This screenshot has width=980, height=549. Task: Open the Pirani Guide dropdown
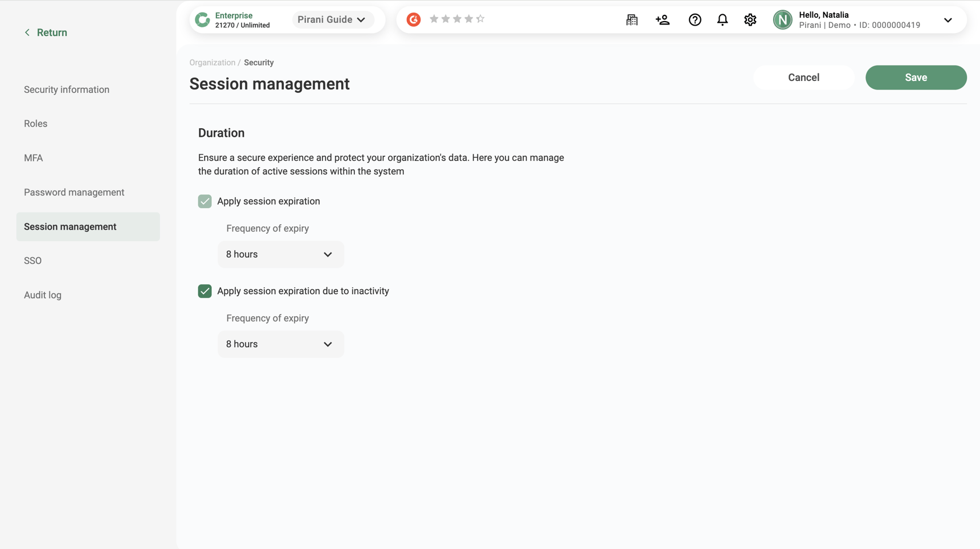[333, 19]
